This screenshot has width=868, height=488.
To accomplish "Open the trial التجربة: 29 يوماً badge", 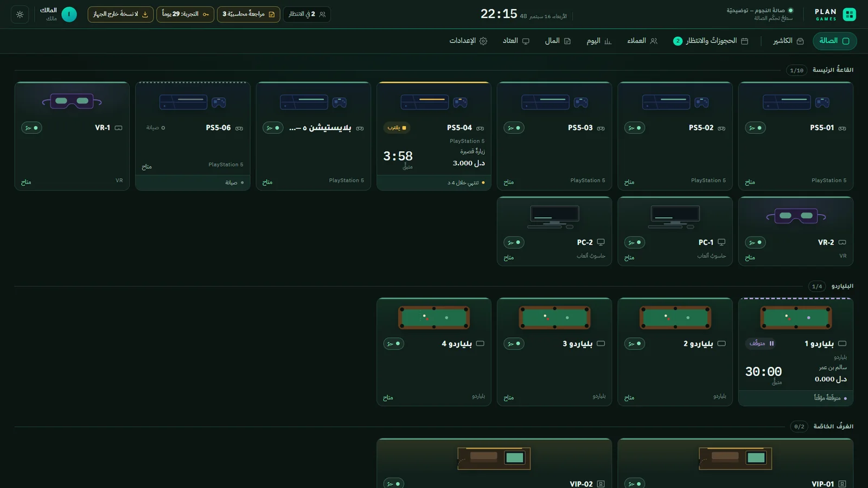I will tap(185, 15).
